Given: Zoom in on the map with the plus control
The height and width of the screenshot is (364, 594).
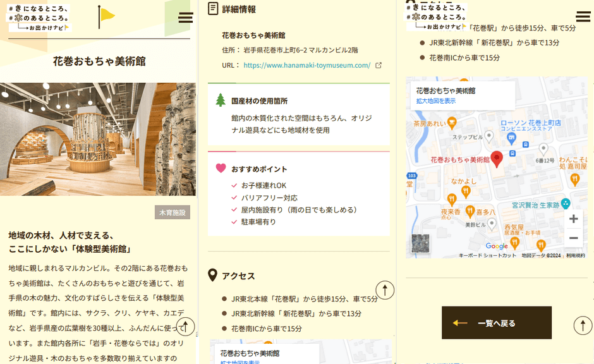Looking at the screenshot, I should [x=573, y=219].
